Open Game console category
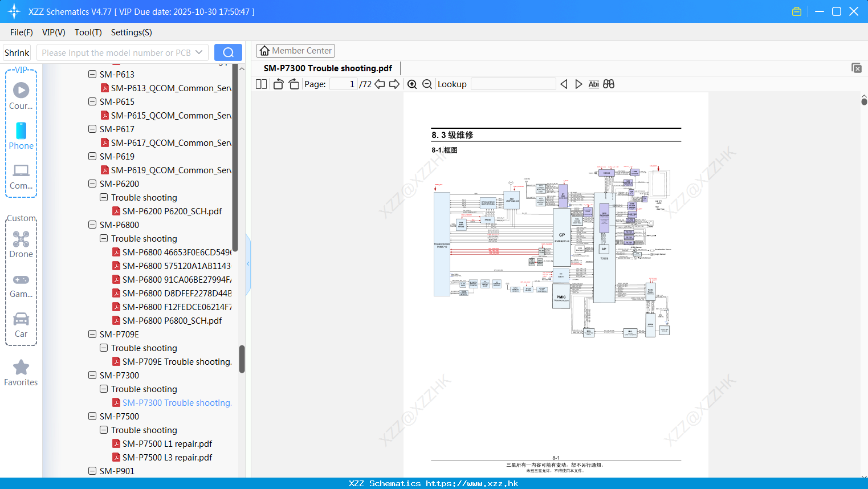 pos(21,285)
